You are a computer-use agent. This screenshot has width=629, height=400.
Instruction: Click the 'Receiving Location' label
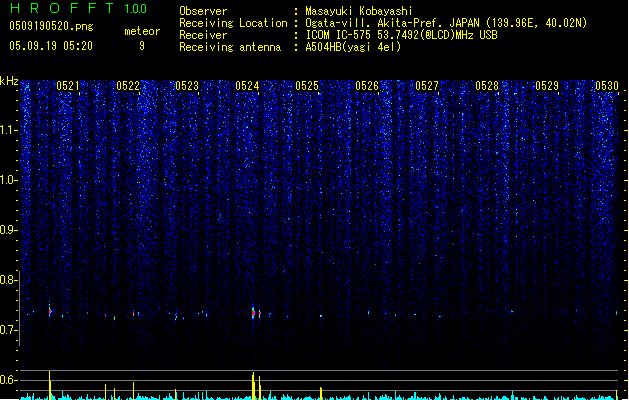(233, 23)
